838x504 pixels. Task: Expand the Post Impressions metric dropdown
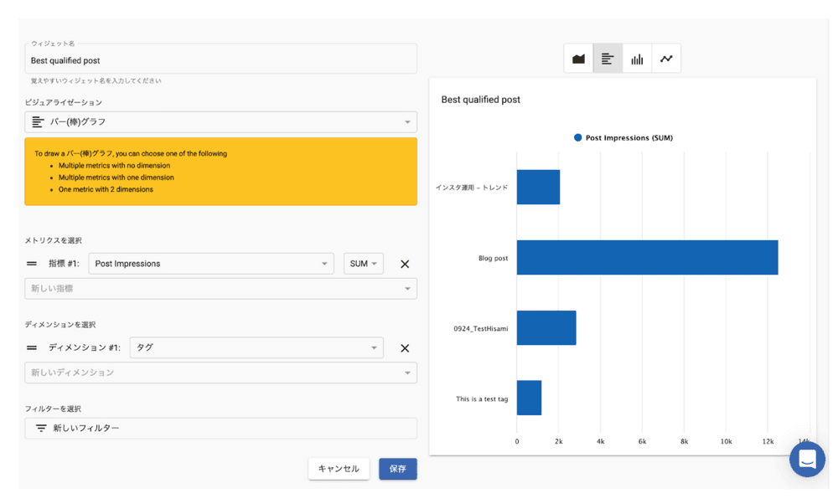[x=210, y=264]
